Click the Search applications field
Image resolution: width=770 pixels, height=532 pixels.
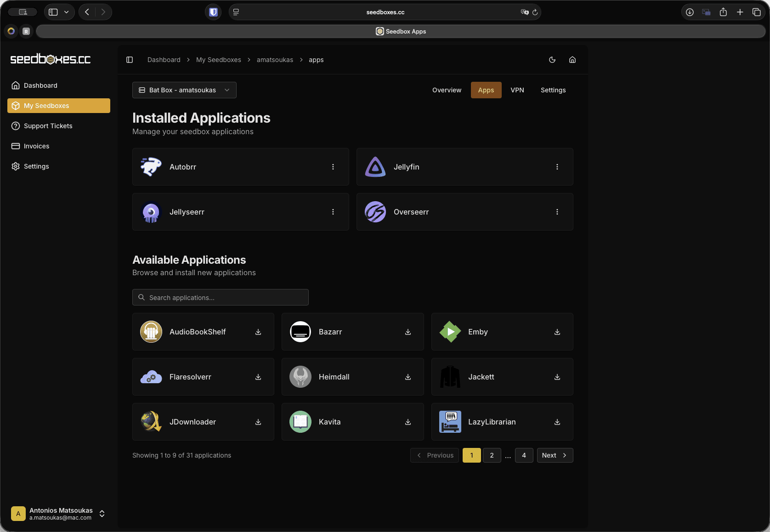click(x=221, y=297)
